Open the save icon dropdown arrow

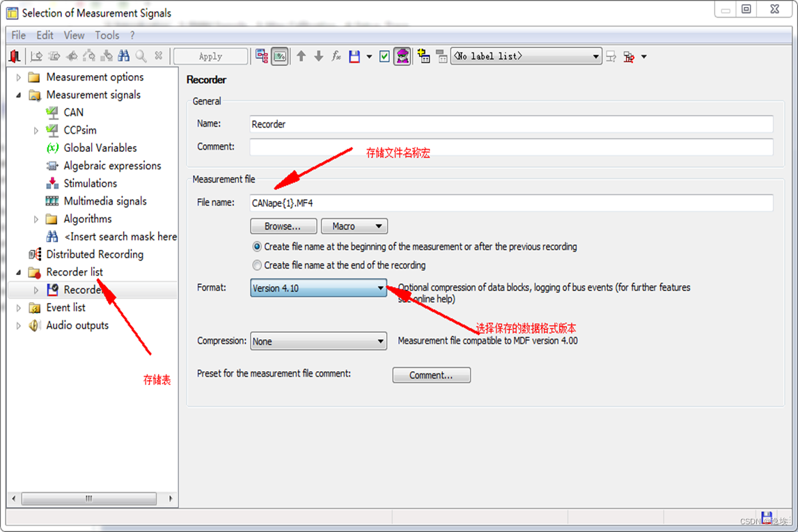[x=369, y=56]
